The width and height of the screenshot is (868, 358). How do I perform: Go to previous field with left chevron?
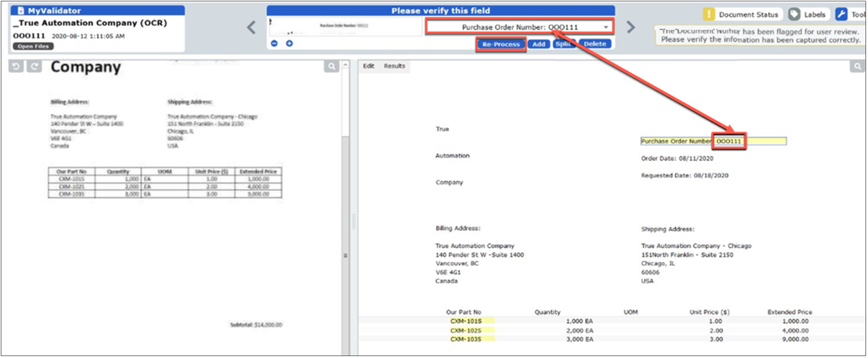pos(251,27)
